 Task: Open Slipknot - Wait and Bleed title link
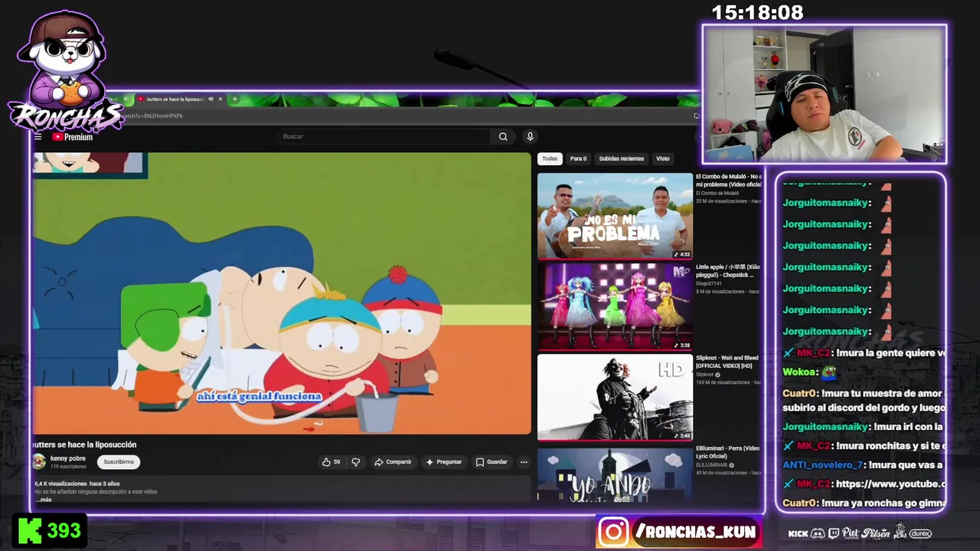pos(727,362)
